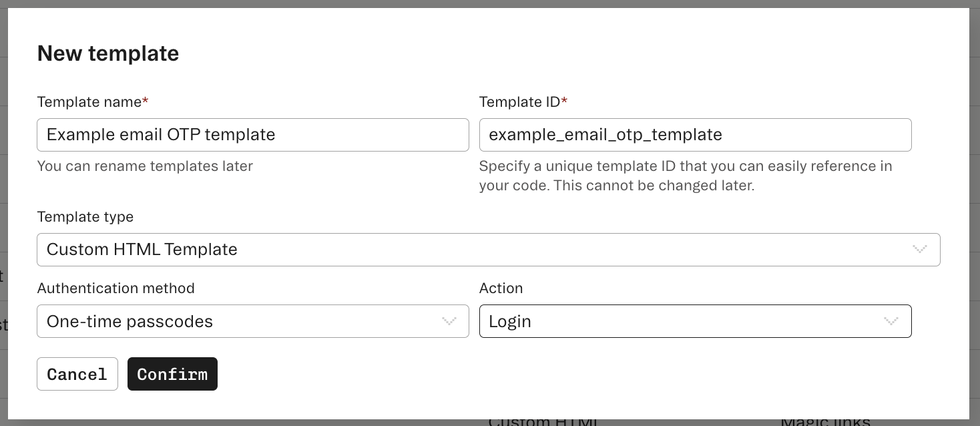
Task: Open the Action dropdown showing Login
Action: pos(695,321)
